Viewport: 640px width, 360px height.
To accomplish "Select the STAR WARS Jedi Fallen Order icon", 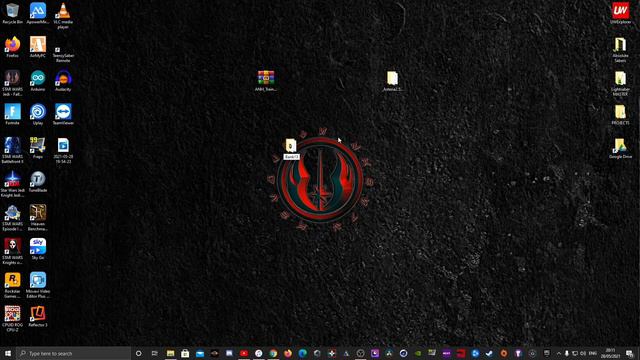I will tap(12, 83).
